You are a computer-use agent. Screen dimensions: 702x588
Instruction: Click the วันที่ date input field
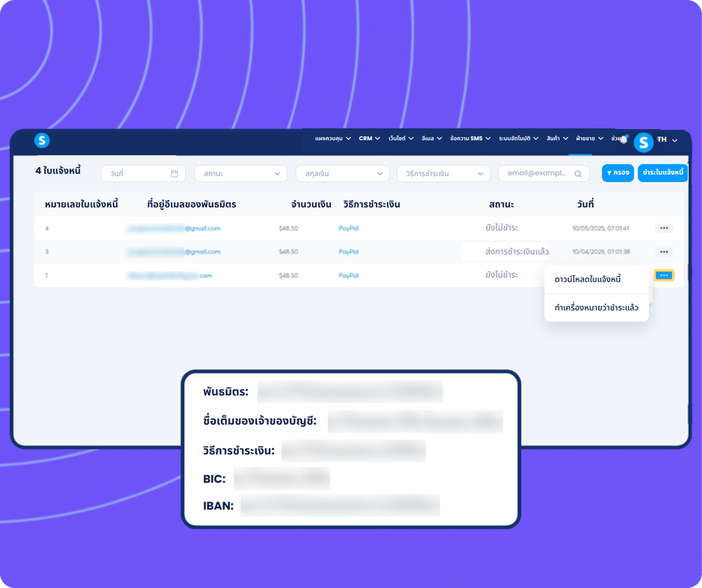[x=143, y=174]
